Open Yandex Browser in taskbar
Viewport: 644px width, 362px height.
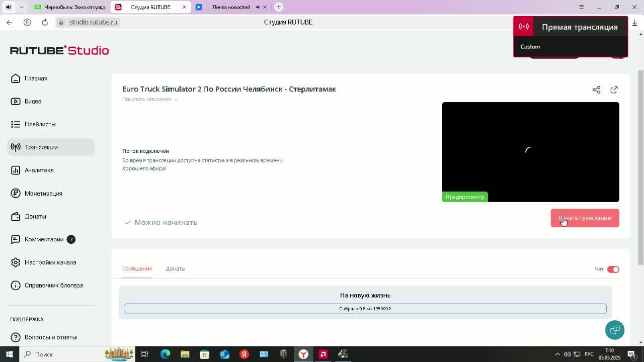[x=303, y=354]
